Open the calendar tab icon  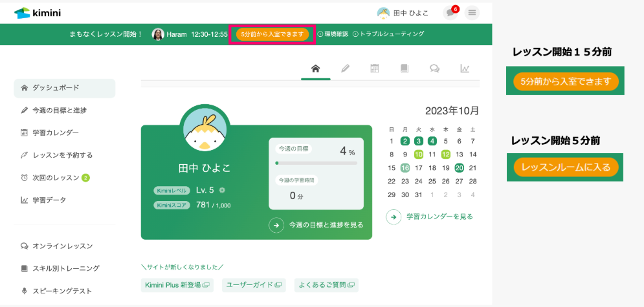[375, 69]
